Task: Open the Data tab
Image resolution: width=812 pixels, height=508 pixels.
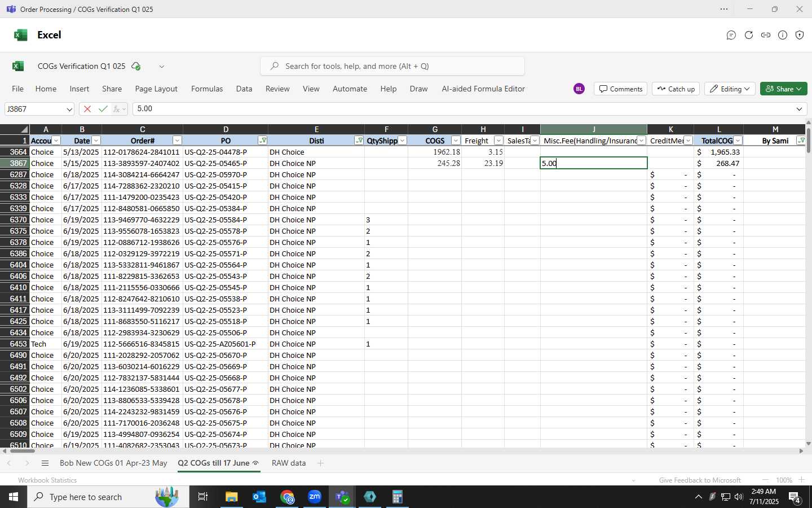Action: pyautogui.click(x=244, y=89)
